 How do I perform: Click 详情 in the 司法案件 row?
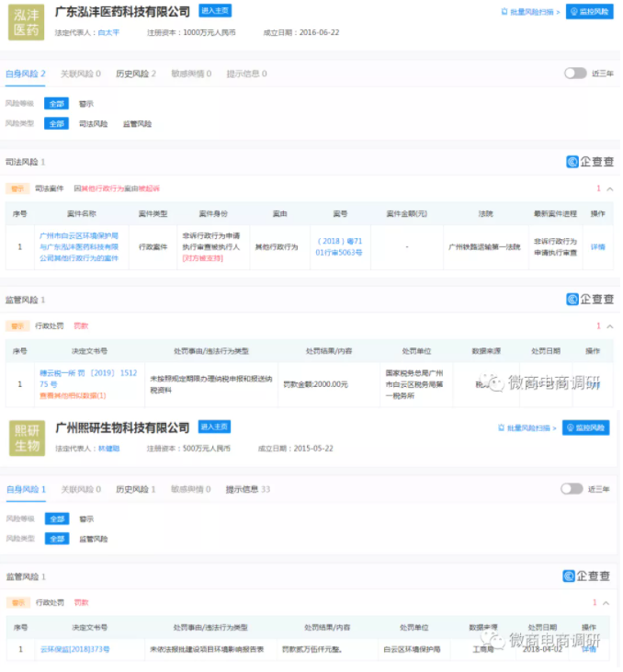599,247
